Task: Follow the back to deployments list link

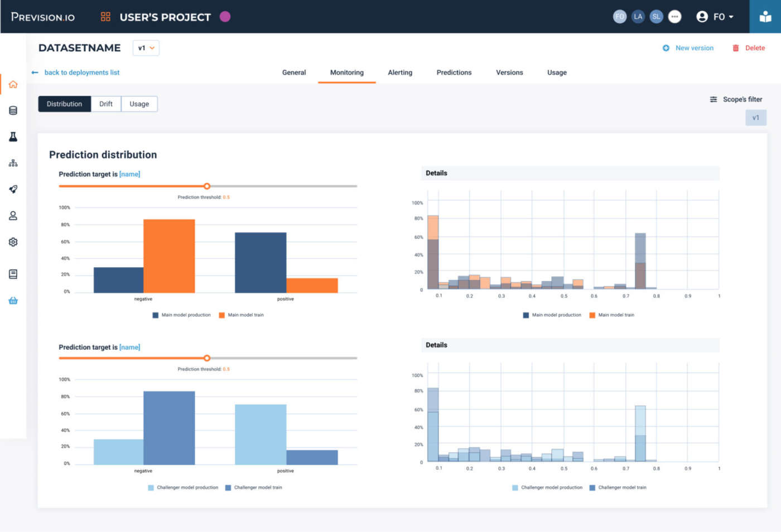Action: pyautogui.click(x=81, y=72)
